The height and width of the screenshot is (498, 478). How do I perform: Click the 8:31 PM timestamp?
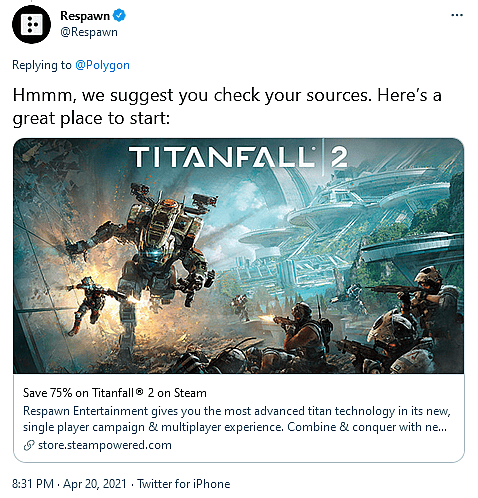[x=33, y=484]
